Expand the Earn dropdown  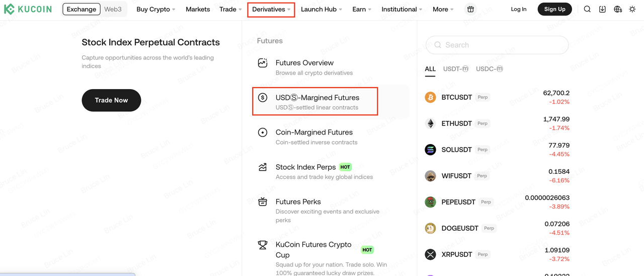click(x=362, y=9)
